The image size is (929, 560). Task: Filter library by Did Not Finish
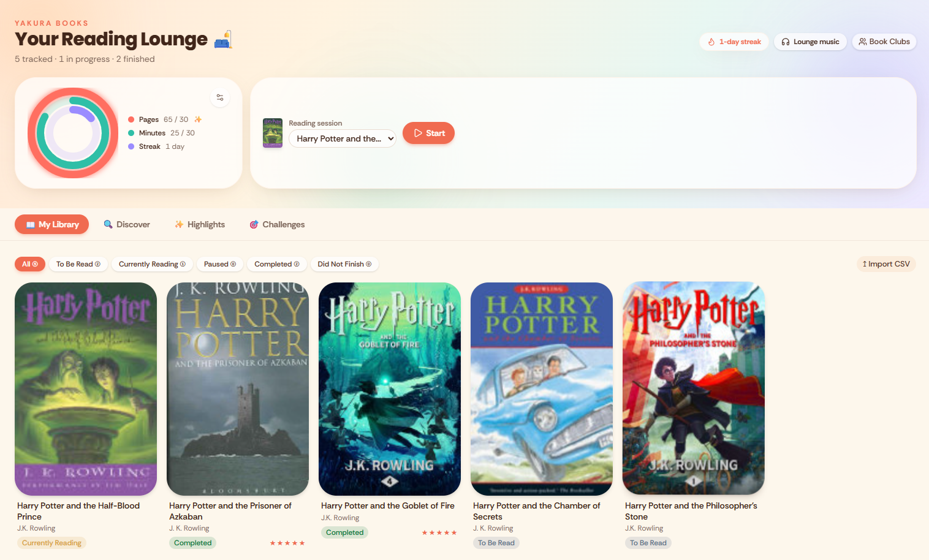click(x=344, y=264)
